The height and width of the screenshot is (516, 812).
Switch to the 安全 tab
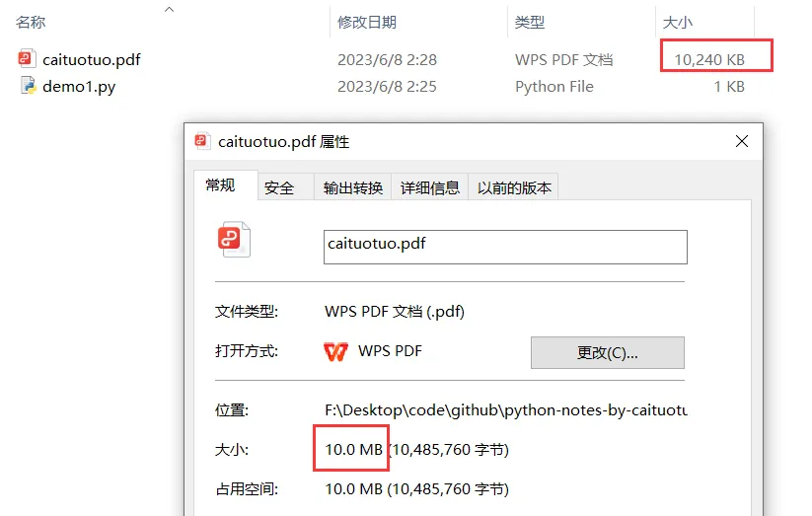coord(285,187)
